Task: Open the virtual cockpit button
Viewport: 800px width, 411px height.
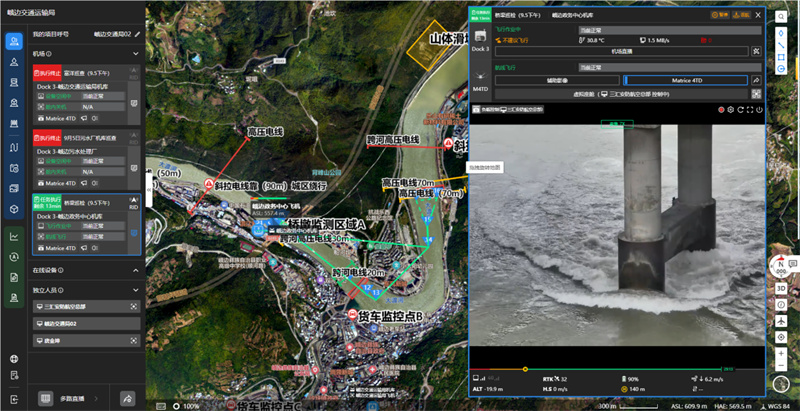Action: (x=621, y=94)
